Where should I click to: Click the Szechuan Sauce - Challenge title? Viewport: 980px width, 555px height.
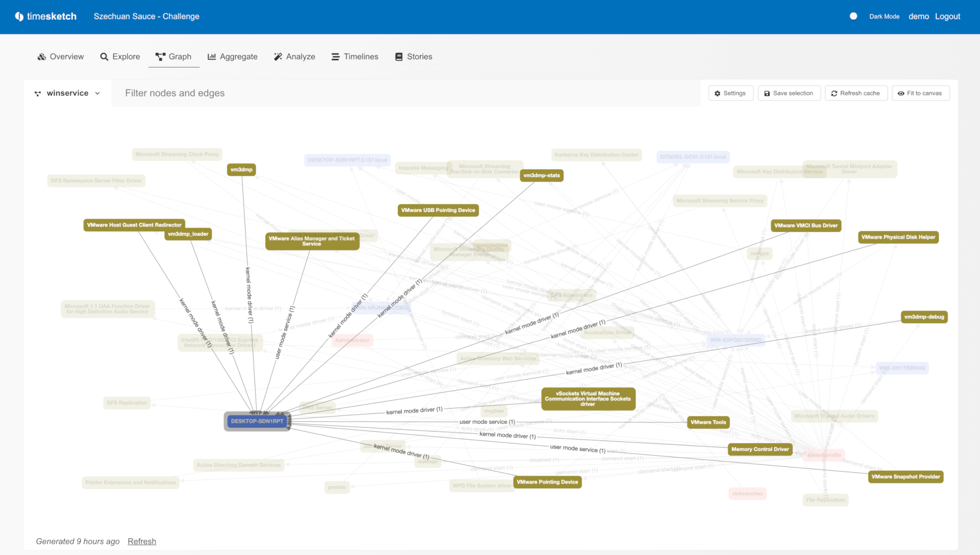[x=147, y=17]
